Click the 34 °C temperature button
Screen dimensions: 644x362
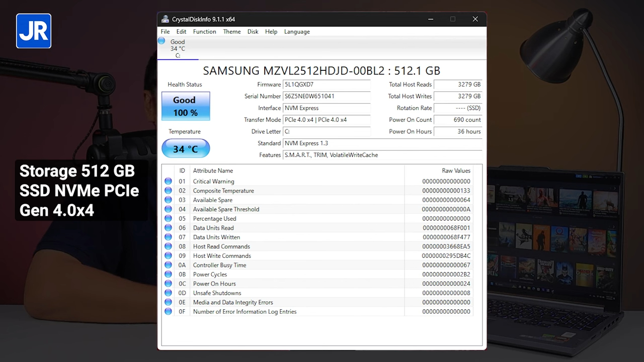[185, 148]
